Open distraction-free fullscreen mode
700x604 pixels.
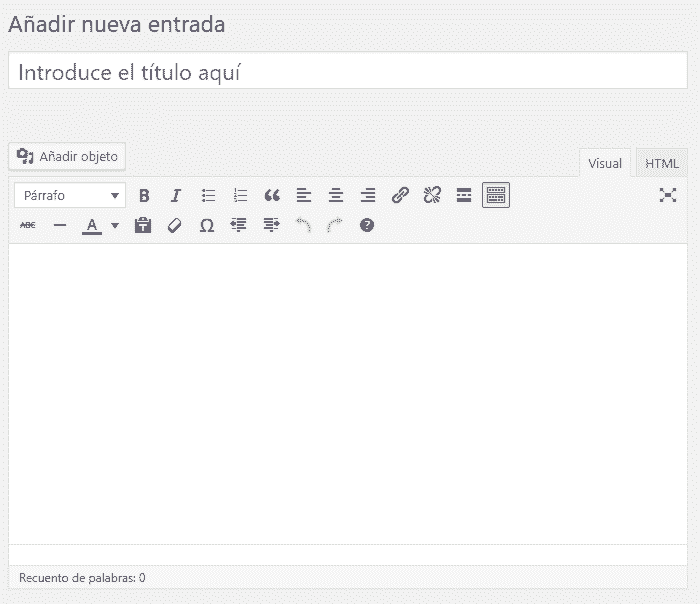click(x=668, y=195)
